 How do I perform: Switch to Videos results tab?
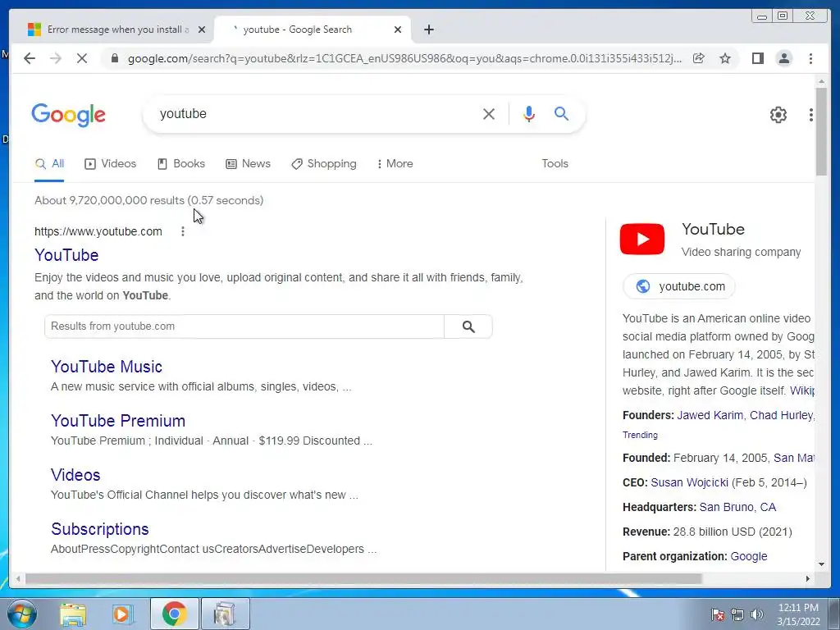tap(111, 164)
